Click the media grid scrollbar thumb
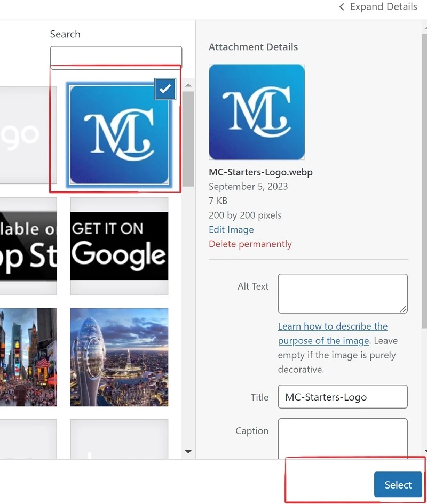 click(x=188, y=139)
